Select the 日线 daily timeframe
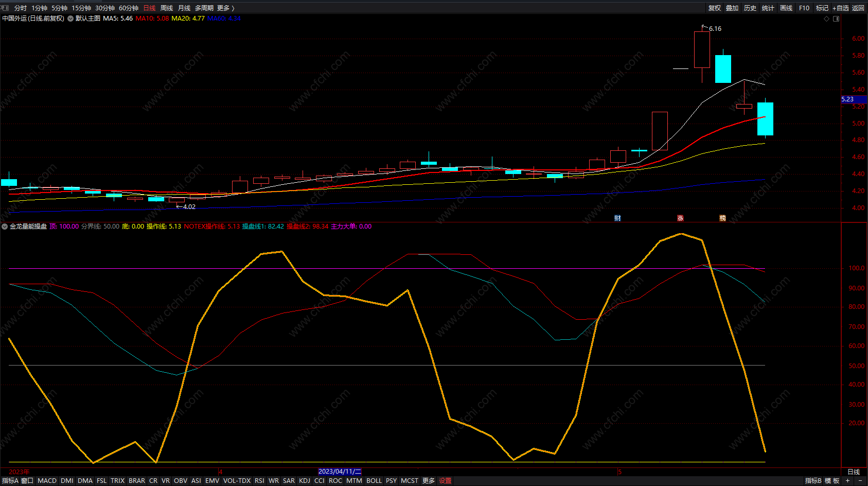 point(149,8)
